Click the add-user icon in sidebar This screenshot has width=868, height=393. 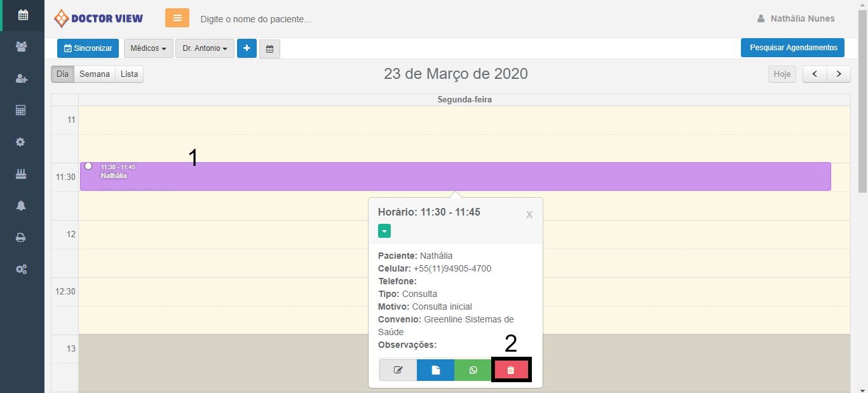[x=22, y=78]
